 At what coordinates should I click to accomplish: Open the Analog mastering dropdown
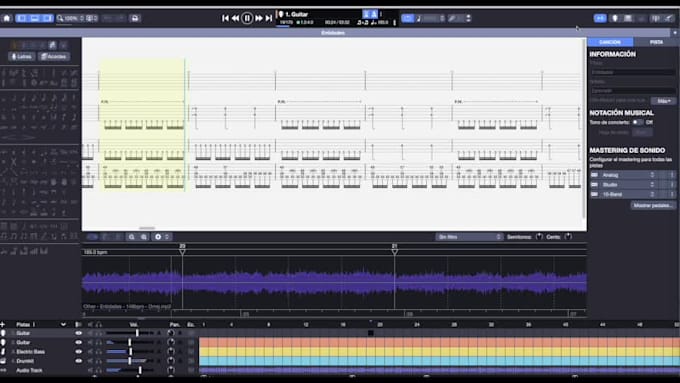627,175
